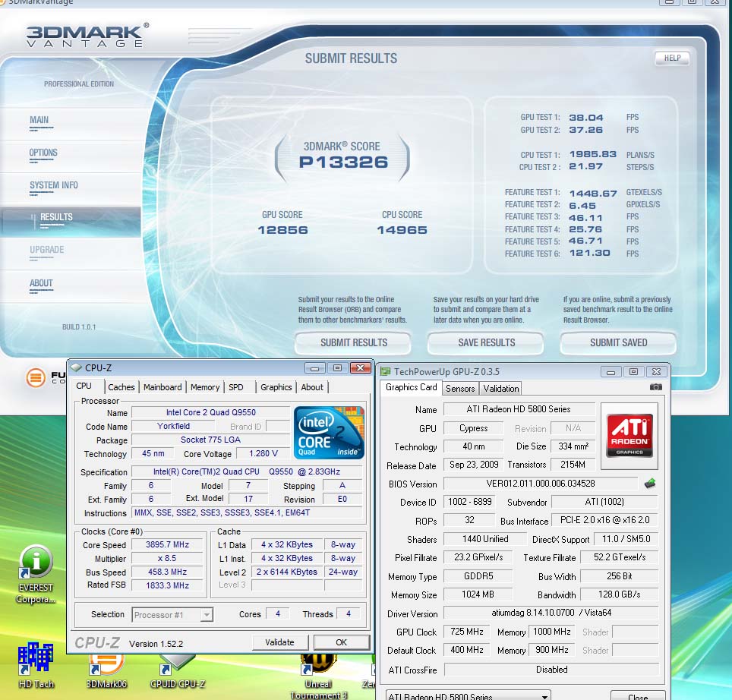Open OPTIONS in the 3DMark sidebar
This screenshot has width=732, height=700.
(x=43, y=153)
